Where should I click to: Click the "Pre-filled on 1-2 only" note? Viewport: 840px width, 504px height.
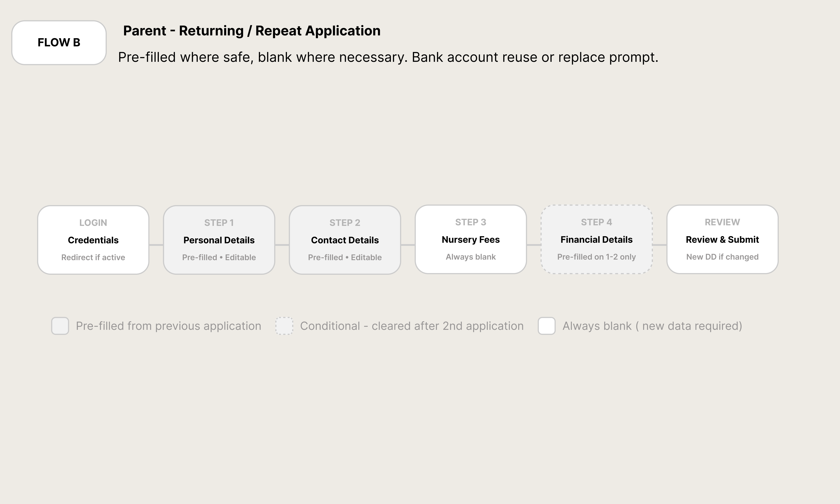[x=597, y=257]
